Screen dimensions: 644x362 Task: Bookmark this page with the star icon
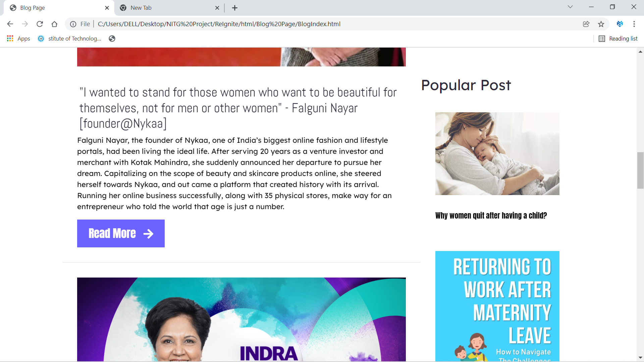click(x=601, y=24)
